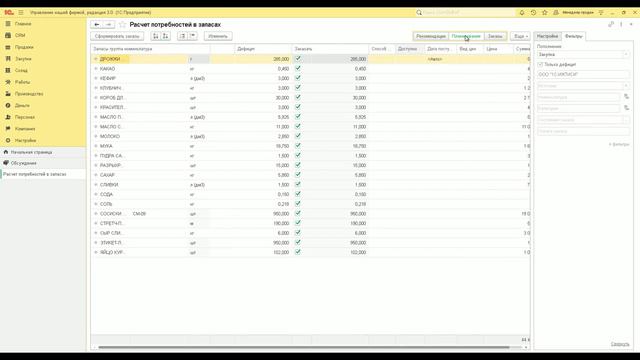The height and width of the screenshot is (360, 640).
Task: Open the Пополнение dropdown showing Закупка
Action: (626, 54)
